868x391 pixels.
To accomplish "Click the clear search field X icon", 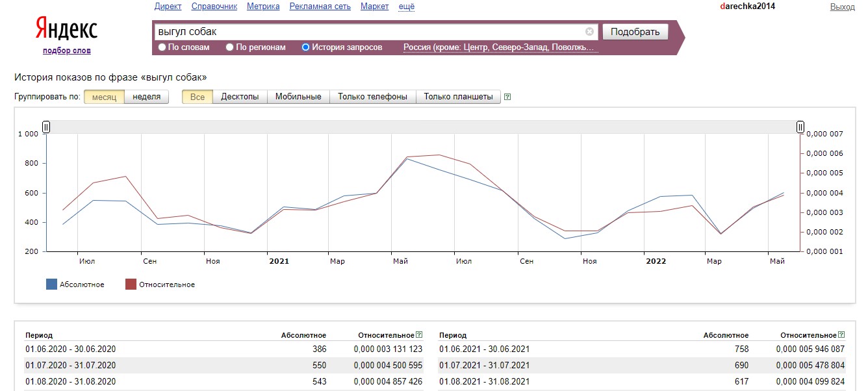I will point(589,32).
